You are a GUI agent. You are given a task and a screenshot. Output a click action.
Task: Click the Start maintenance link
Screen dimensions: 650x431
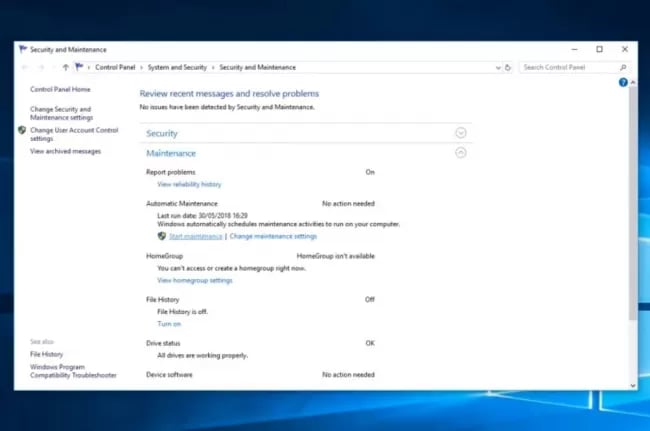(x=196, y=236)
